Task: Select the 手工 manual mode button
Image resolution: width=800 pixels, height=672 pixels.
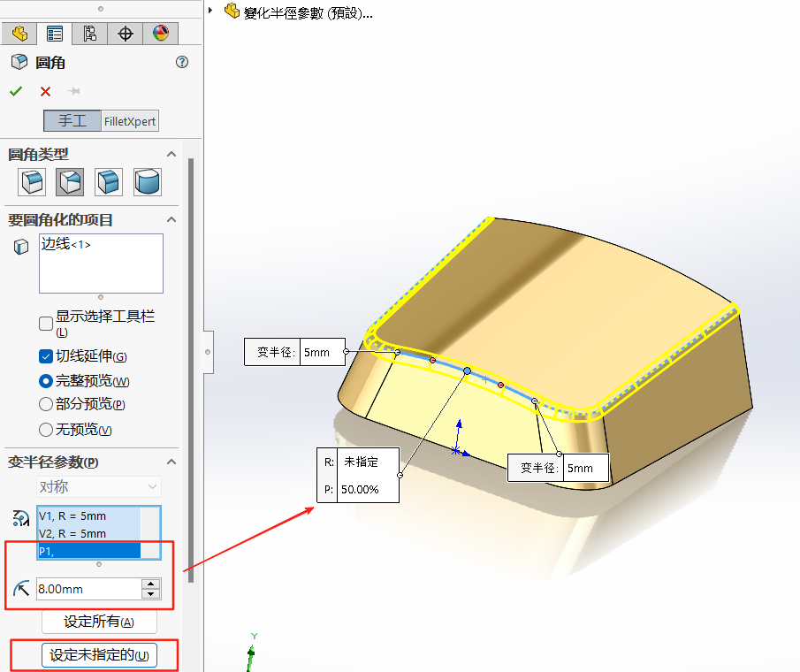Action: click(72, 121)
